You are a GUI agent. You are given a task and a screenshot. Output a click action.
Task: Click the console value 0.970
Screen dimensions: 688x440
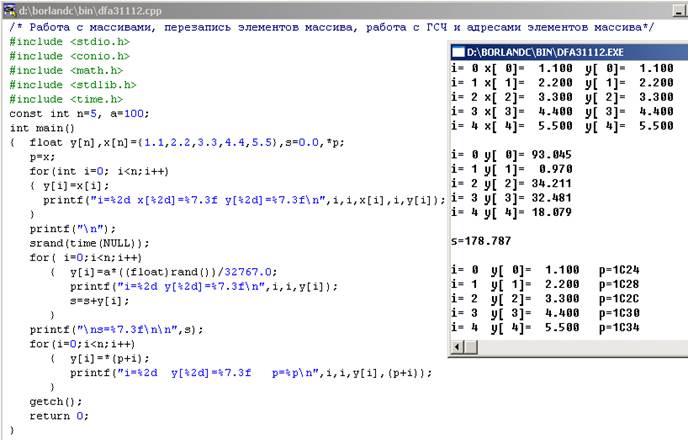point(555,169)
